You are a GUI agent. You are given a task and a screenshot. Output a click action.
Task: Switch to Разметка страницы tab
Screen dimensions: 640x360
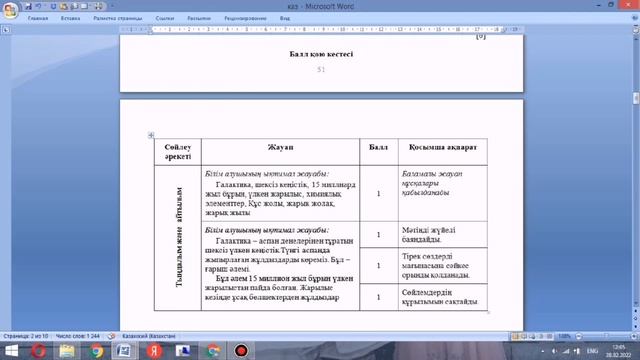[118, 18]
